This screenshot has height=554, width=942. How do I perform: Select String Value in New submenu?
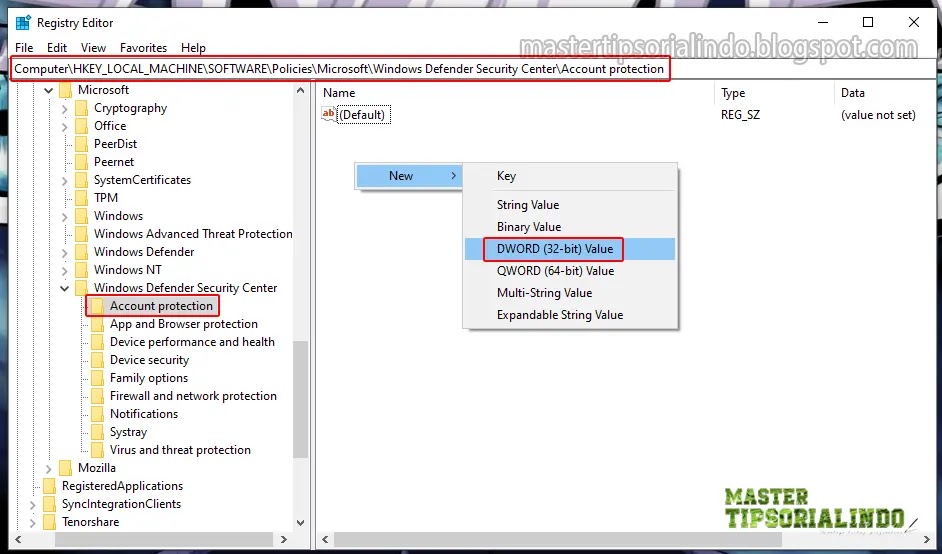pyautogui.click(x=570, y=205)
